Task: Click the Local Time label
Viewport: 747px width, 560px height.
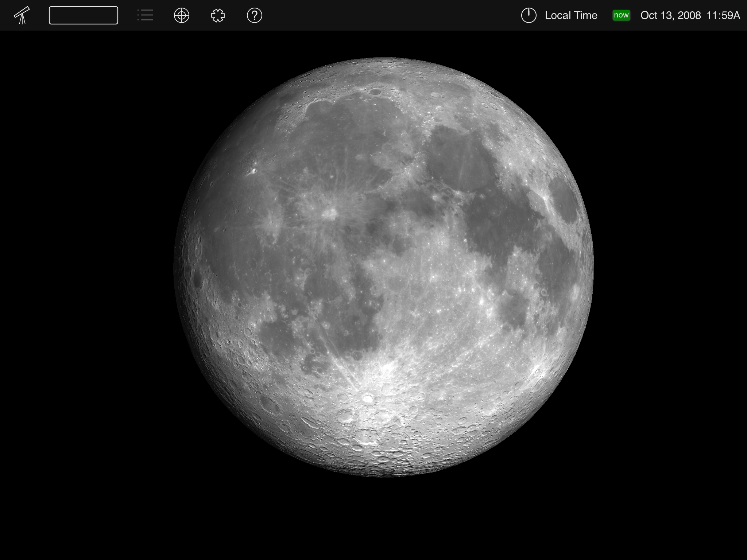Action: tap(571, 15)
